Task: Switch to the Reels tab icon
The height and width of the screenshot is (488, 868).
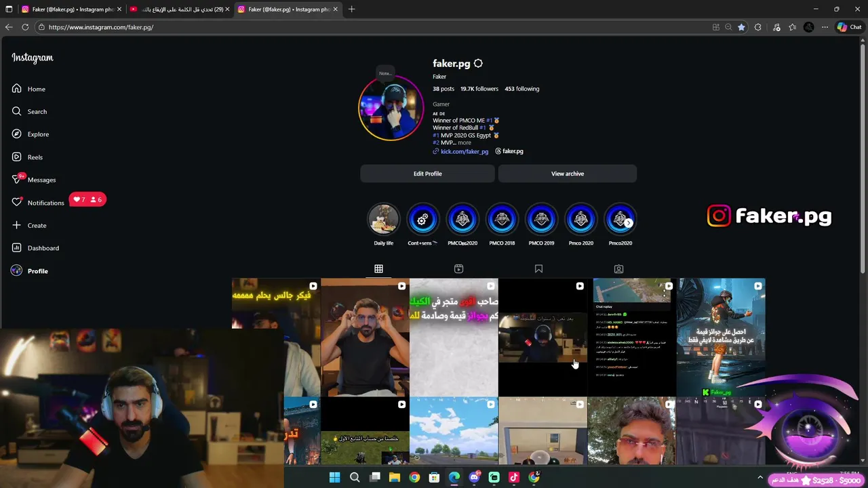Action: point(458,269)
